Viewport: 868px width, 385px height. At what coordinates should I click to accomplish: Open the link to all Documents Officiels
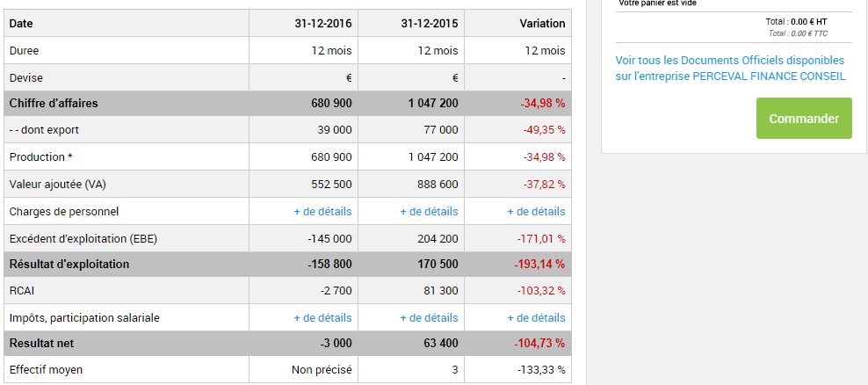pyautogui.click(x=730, y=68)
